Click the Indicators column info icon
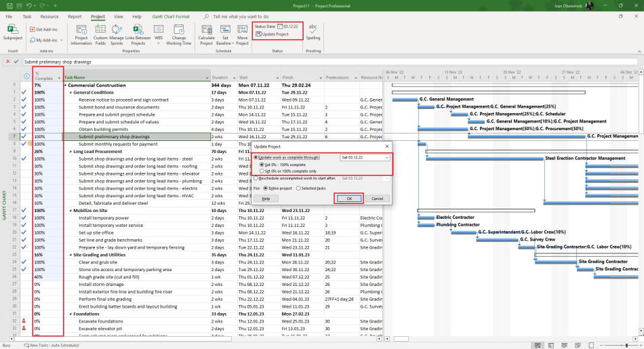Viewport: 644px width, 349px height. pyautogui.click(x=26, y=77)
